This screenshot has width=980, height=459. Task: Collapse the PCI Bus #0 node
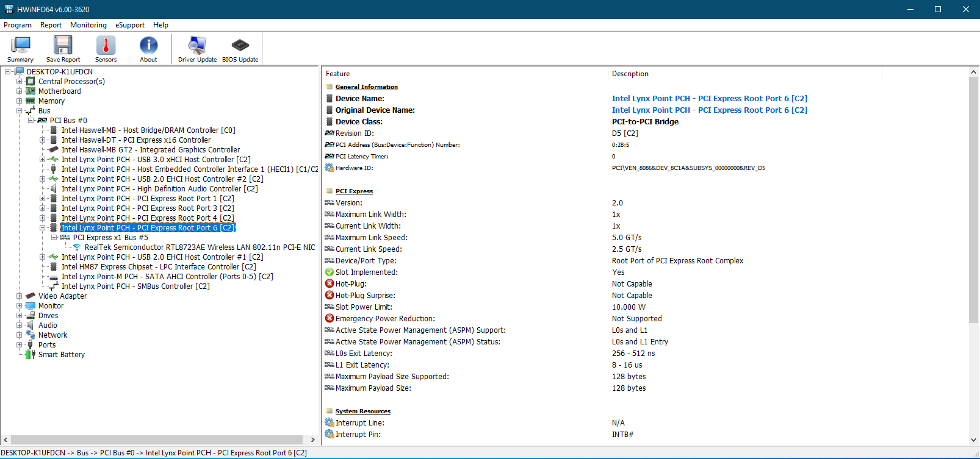pyautogui.click(x=31, y=121)
